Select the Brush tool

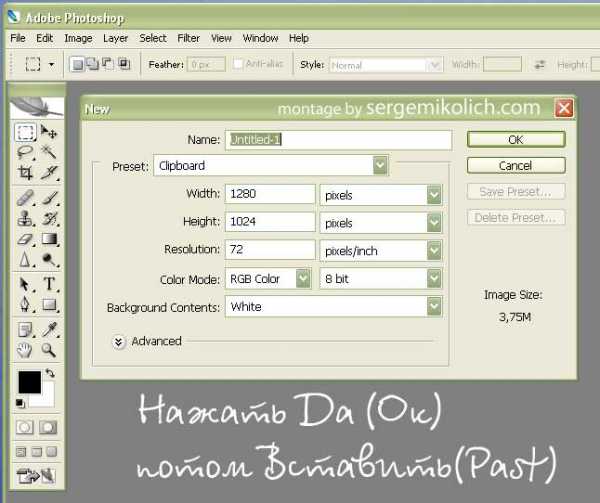pos(49,198)
